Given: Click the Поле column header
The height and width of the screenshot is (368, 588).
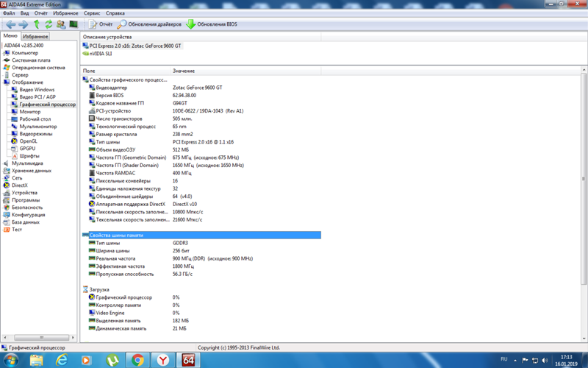Looking at the screenshot, I should (x=125, y=71).
